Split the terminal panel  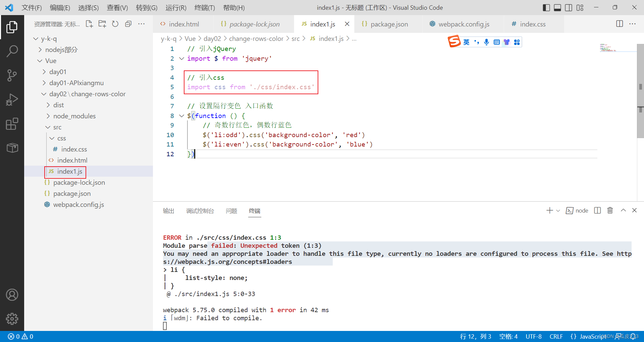(597, 211)
